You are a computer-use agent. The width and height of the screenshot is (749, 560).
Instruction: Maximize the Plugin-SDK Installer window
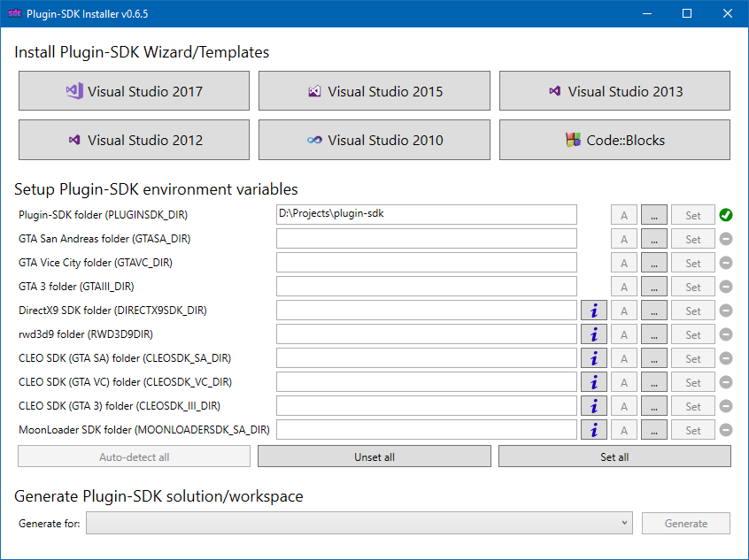[687, 13]
